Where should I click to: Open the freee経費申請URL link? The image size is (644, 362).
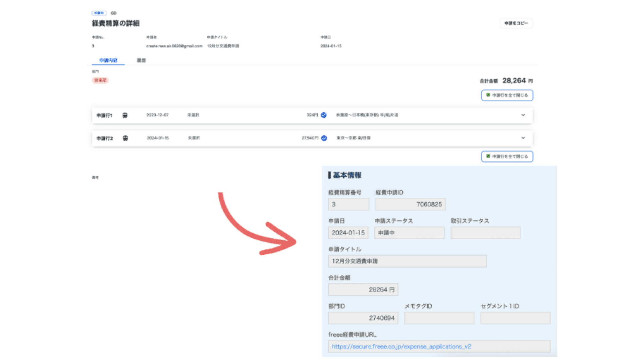click(401, 347)
